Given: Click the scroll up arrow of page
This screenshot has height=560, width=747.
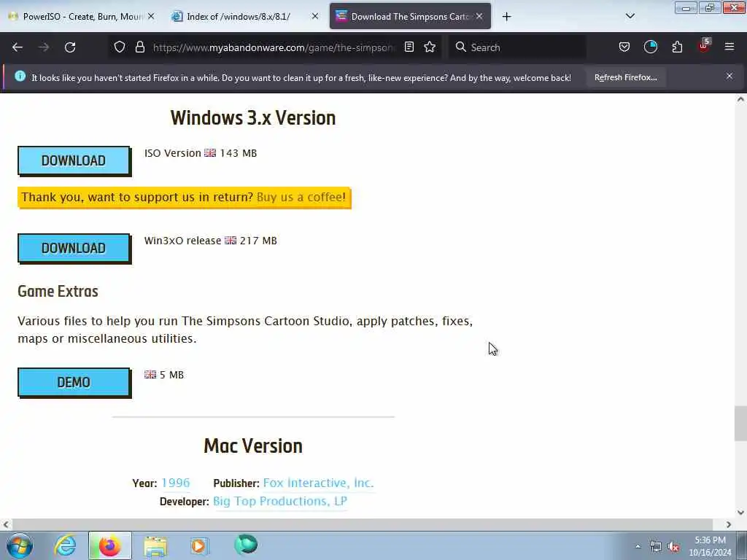Looking at the screenshot, I should [x=740, y=99].
